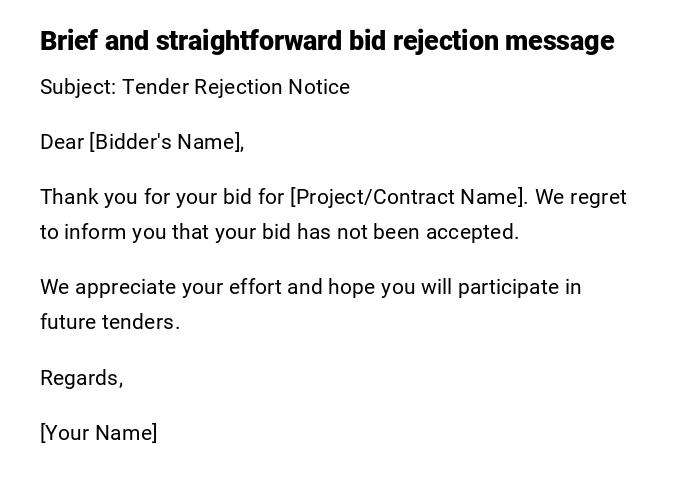The height and width of the screenshot is (495, 700).
Task: Click "Tender" in the subject line
Action: 155,87
